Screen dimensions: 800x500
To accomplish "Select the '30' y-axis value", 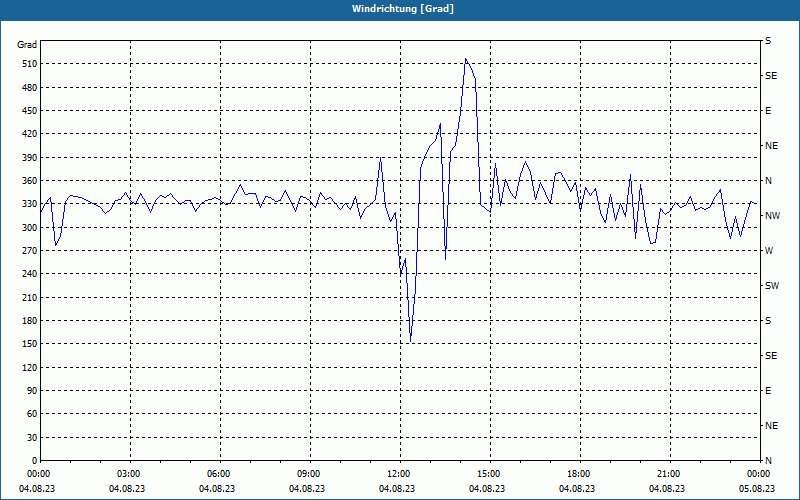I will coord(32,437).
